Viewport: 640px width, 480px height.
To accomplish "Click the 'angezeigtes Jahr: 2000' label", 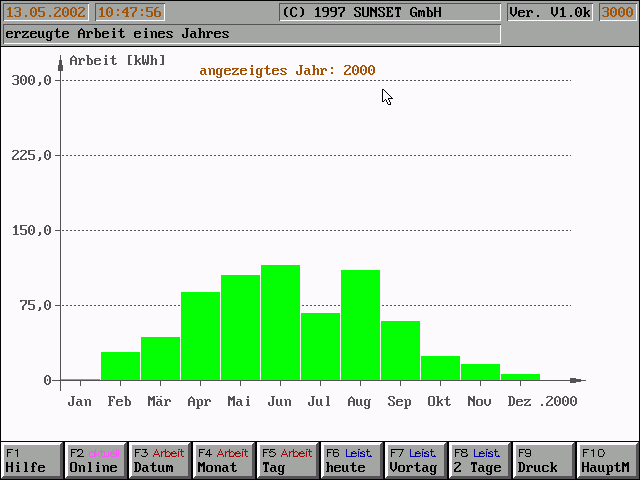I will point(287,70).
